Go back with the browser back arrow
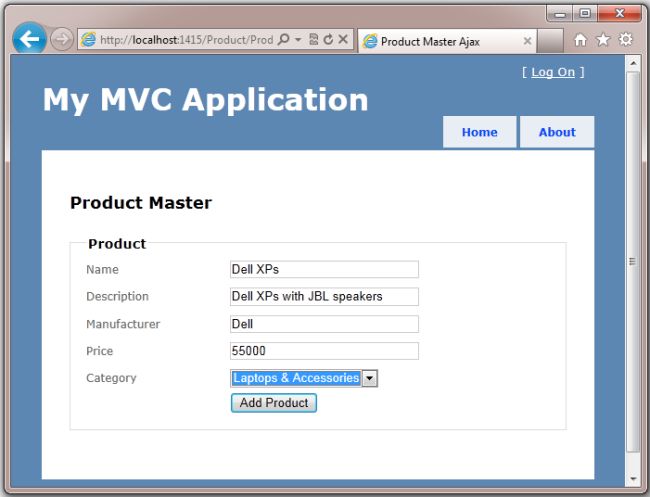The image size is (650, 497). [29, 39]
